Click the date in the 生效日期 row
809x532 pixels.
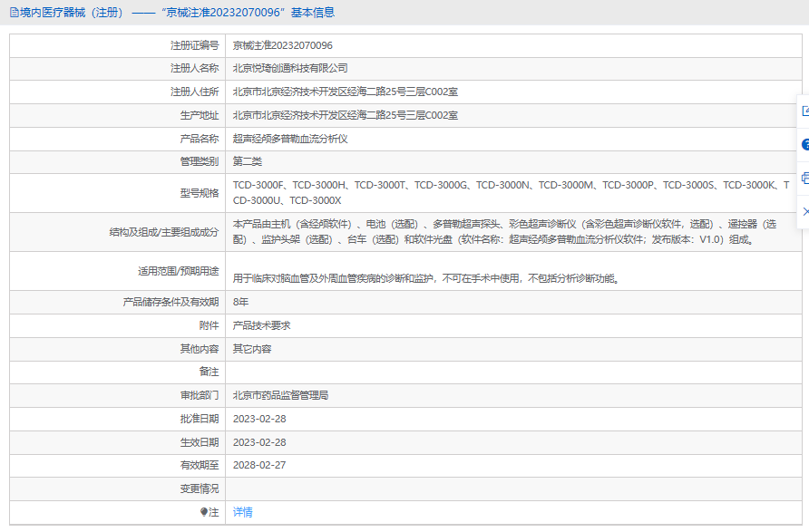(259, 442)
